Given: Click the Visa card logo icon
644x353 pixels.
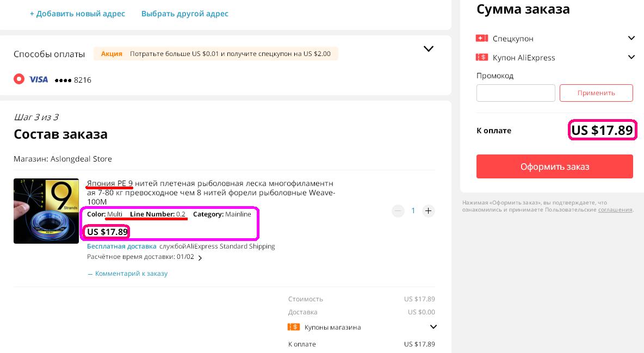Looking at the screenshot, I should pyautogui.click(x=38, y=79).
